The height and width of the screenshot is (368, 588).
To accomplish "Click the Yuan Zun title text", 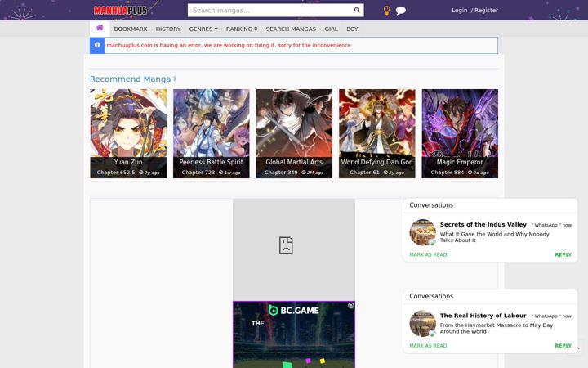I will click(128, 162).
